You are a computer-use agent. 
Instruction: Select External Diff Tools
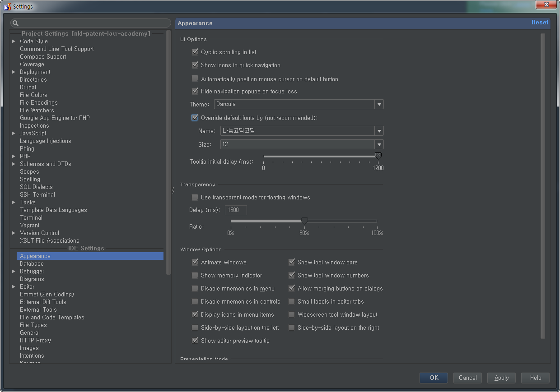click(43, 302)
